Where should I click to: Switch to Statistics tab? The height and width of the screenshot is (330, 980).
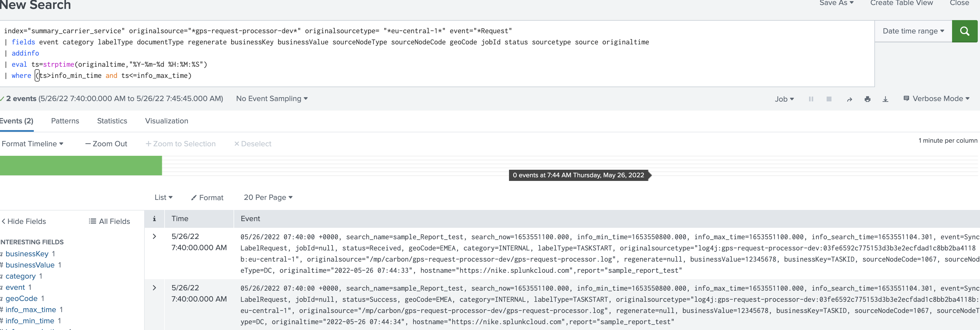(112, 121)
